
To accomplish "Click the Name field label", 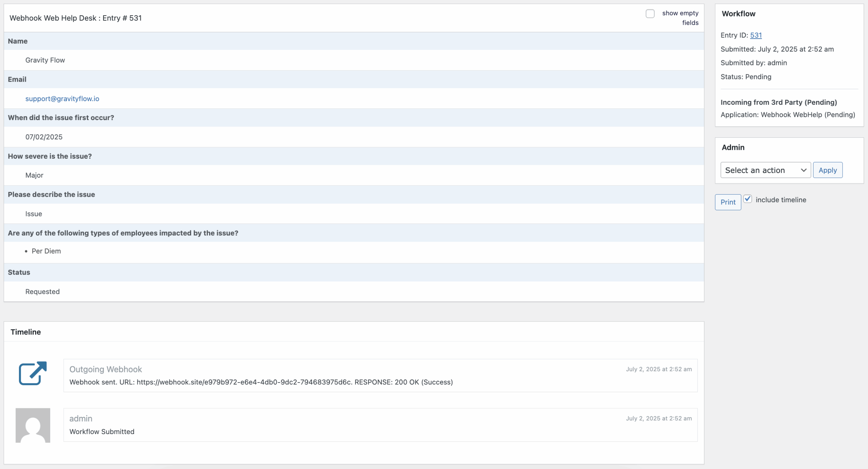I will 18,41.
